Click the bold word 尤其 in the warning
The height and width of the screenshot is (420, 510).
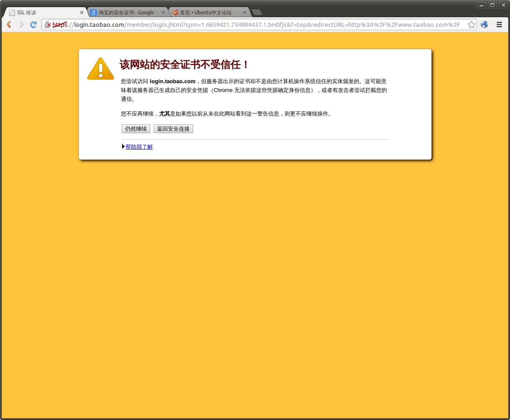coord(165,113)
